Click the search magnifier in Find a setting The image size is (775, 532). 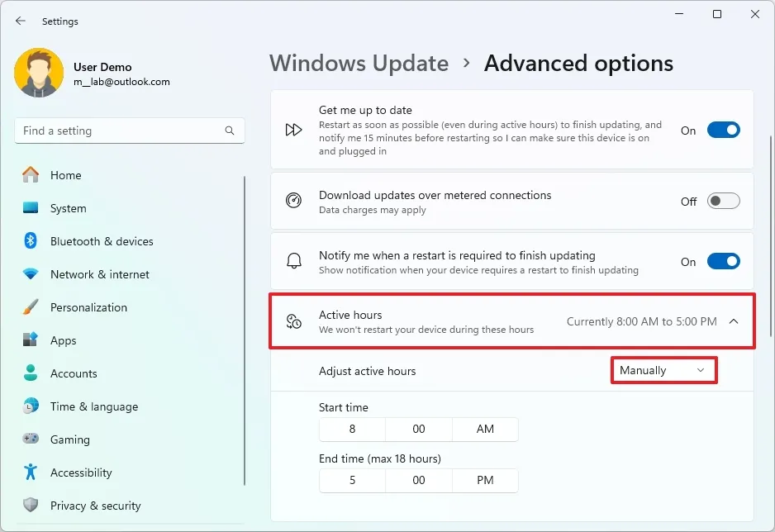click(x=229, y=131)
